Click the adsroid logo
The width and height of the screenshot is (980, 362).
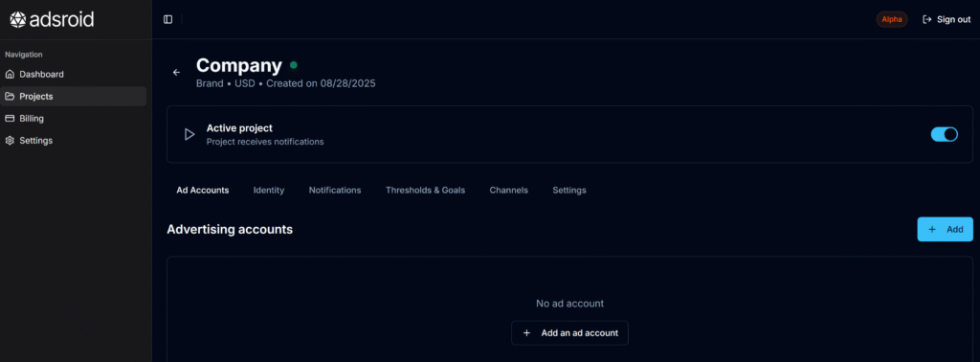(52, 19)
